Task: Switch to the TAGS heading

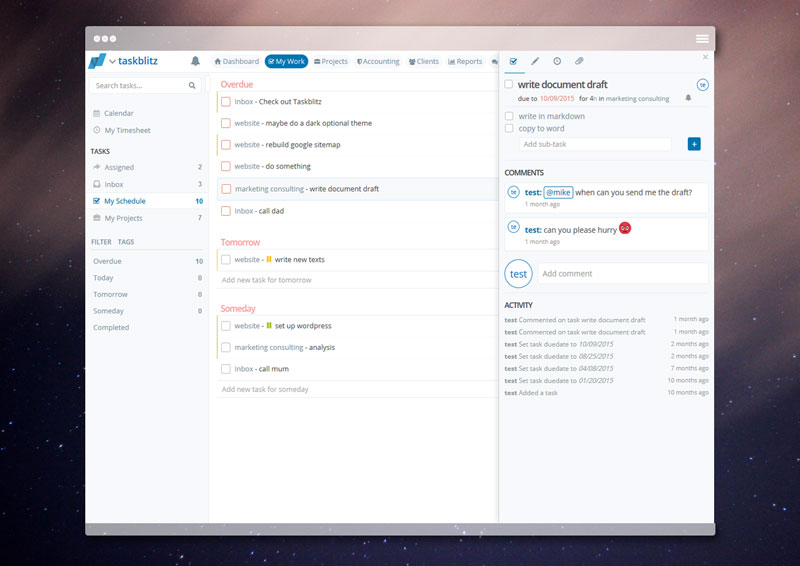Action: pyautogui.click(x=126, y=242)
